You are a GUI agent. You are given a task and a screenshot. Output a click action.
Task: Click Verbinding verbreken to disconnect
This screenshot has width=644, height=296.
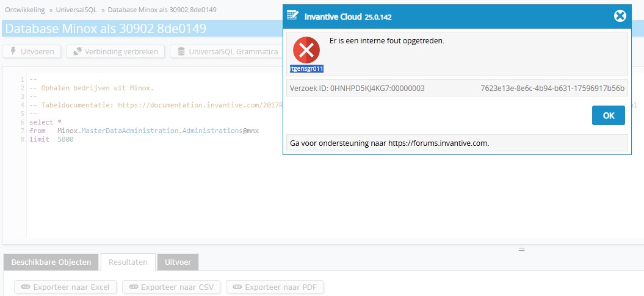(115, 52)
